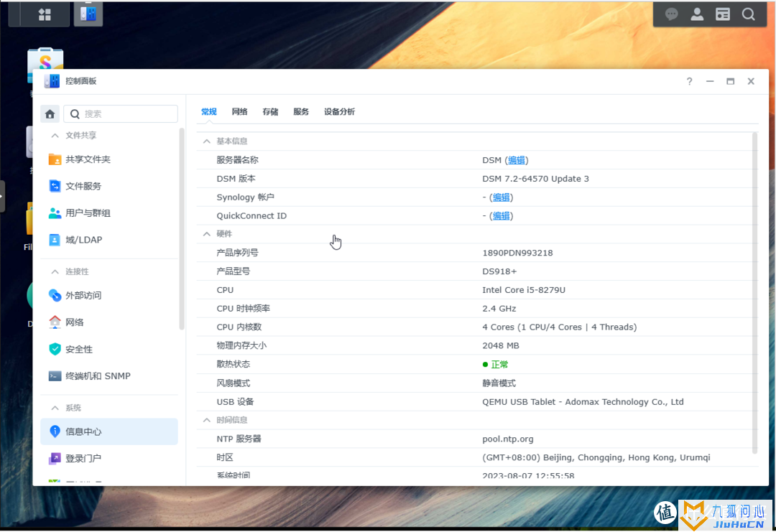
Task: Switch to the 设备分析 tab
Action: 339,112
